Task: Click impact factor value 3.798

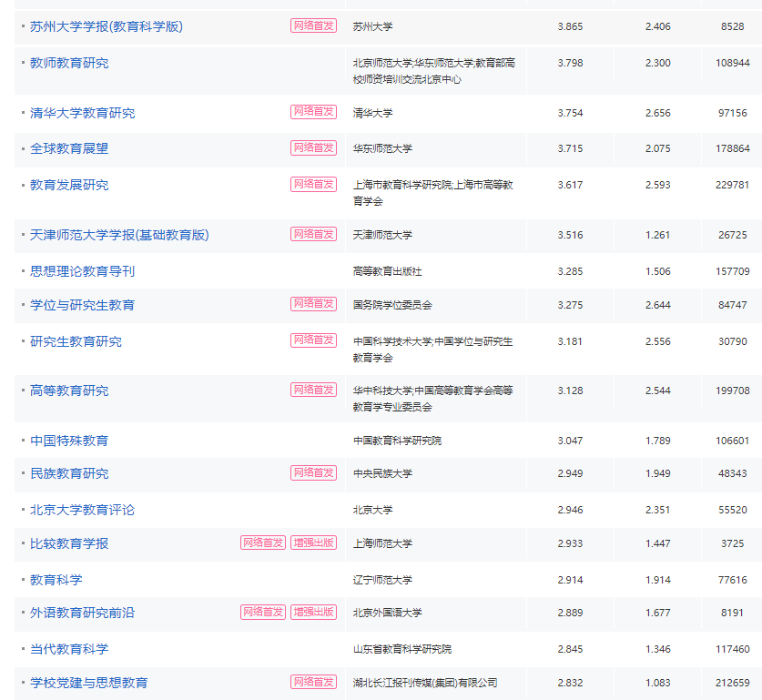Action: click(570, 63)
